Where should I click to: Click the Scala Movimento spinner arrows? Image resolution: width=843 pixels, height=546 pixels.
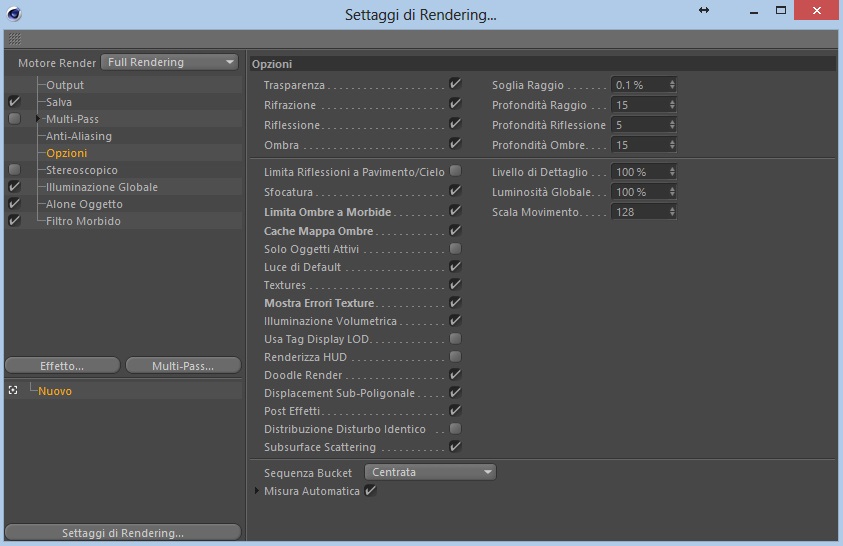[x=672, y=212]
